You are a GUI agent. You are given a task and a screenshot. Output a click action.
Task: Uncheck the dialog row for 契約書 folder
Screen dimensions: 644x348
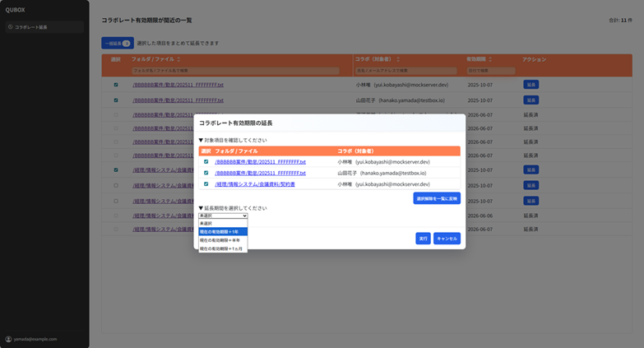(206, 184)
